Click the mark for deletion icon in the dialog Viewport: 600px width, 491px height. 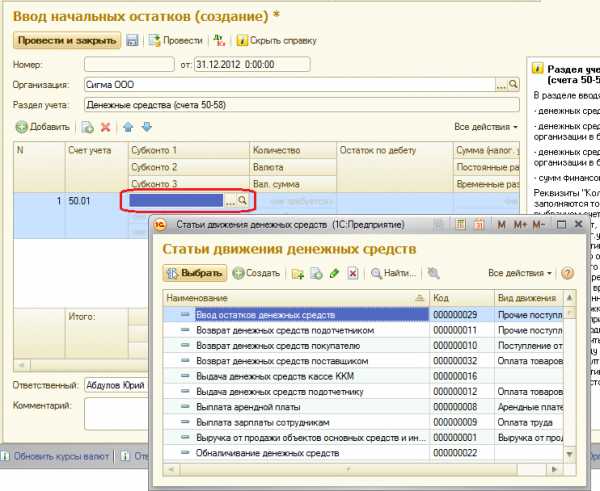pyautogui.click(x=353, y=274)
